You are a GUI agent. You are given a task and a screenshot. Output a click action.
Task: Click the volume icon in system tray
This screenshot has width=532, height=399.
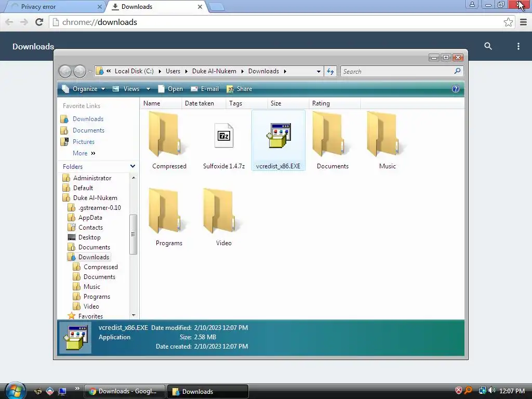[491, 391]
